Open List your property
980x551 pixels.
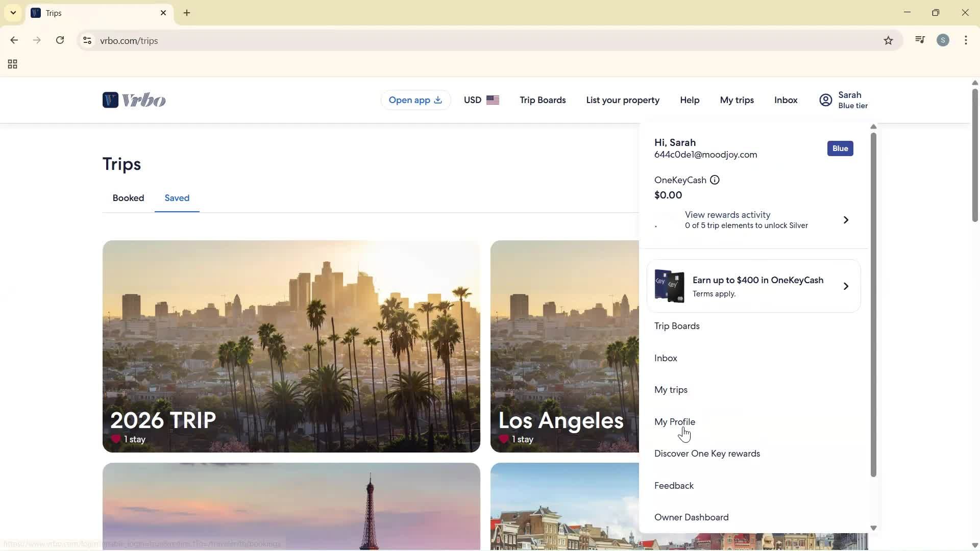(623, 100)
